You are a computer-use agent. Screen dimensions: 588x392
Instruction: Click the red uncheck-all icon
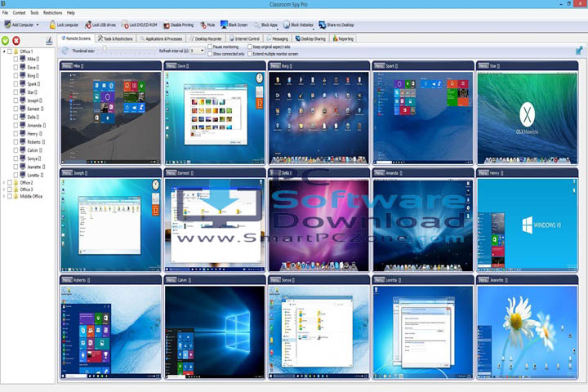pyautogui.click(x=16, y=41)
